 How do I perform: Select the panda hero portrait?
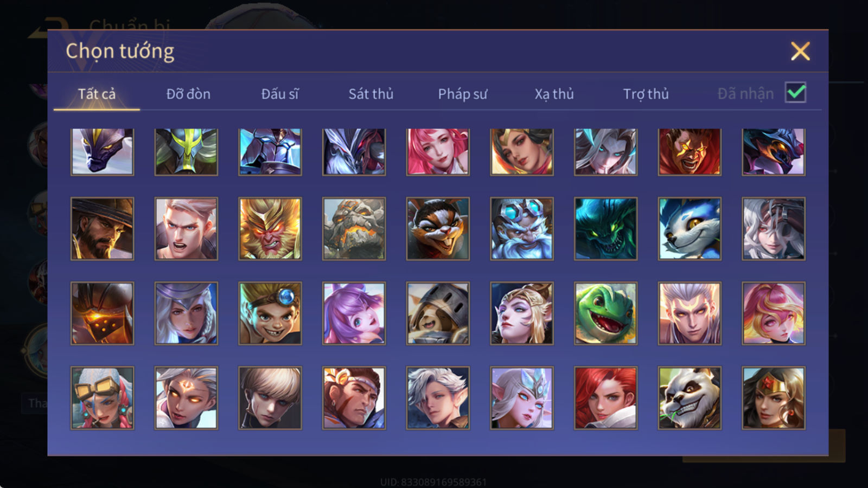(x=690, y=398)
